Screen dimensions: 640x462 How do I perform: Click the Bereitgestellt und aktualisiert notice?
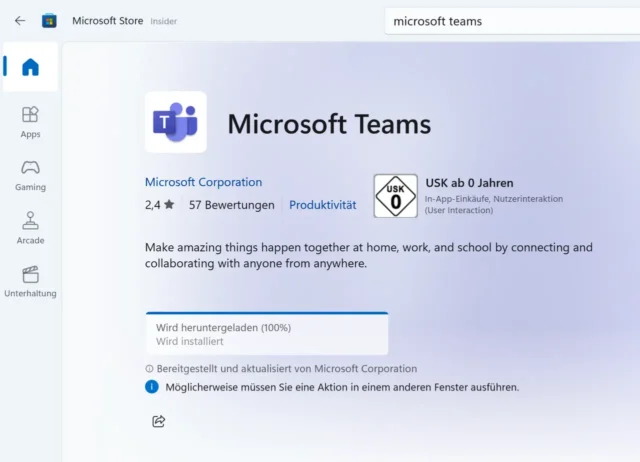tap(287, 369)
